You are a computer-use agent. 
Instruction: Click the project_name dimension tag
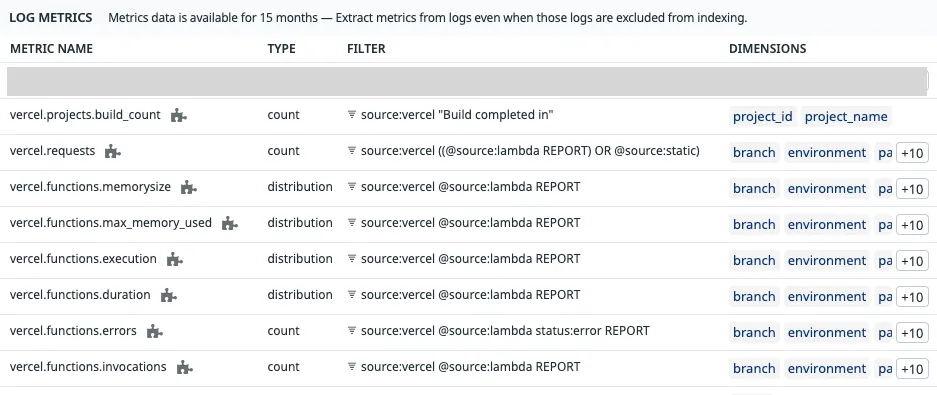point(846,117)
